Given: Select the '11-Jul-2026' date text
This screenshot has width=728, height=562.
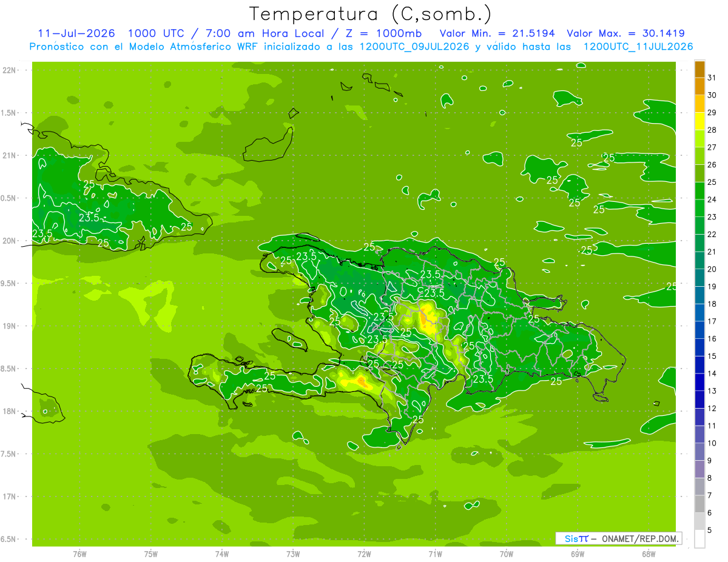Looking at the screenshot, I should pos(76,33).
